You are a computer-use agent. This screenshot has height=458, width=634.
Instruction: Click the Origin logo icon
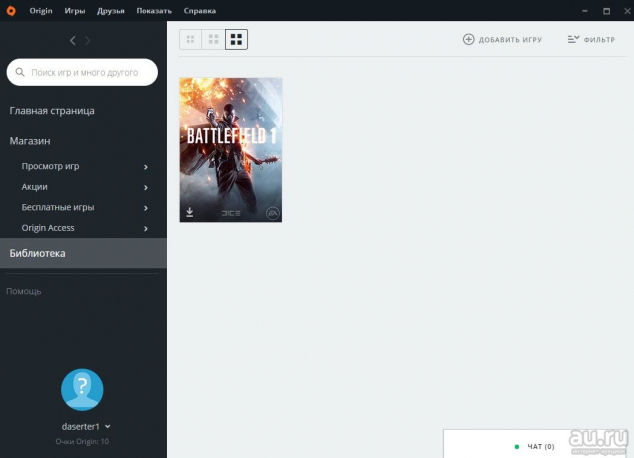14,10
